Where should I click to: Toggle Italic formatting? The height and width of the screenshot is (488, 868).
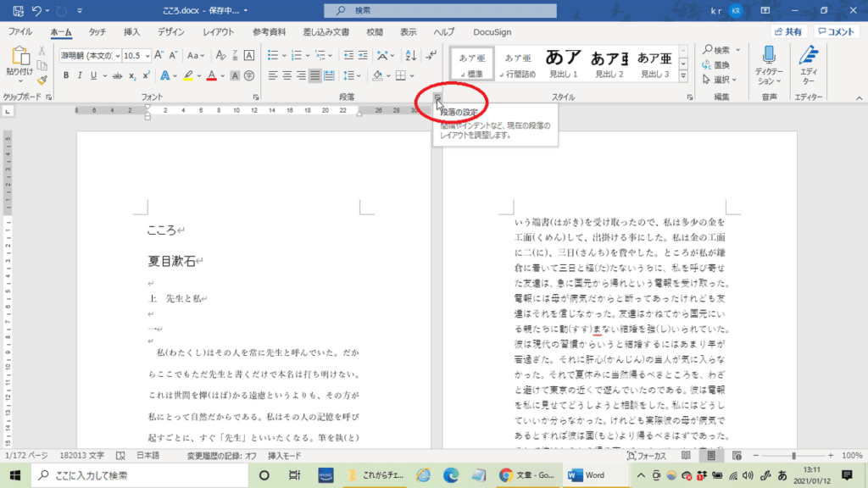click(x=81, y=75)
